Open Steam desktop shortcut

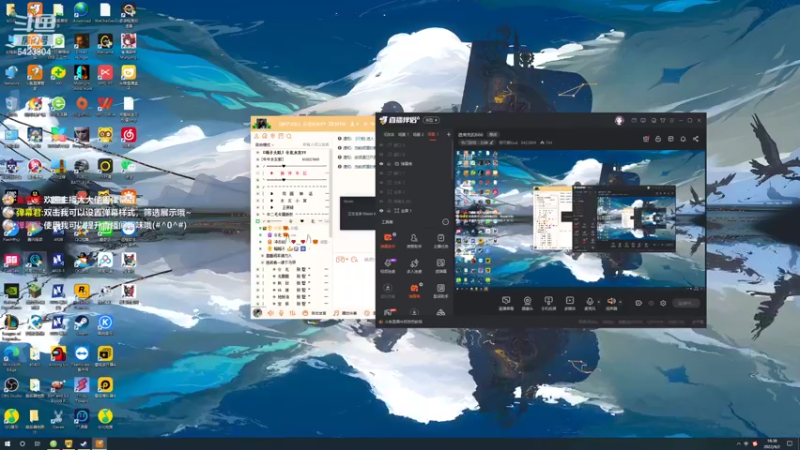(x=82, y=325)
